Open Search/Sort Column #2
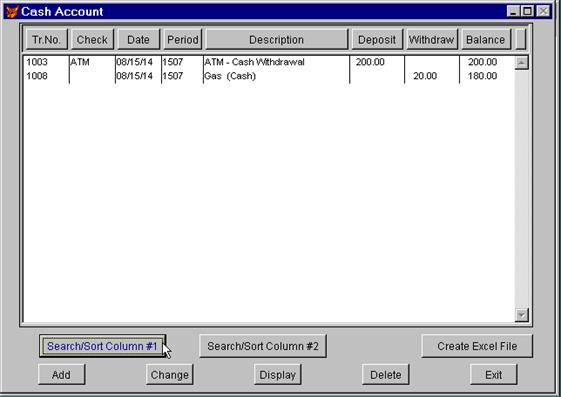The image size is (561, 397). point(263,346)
